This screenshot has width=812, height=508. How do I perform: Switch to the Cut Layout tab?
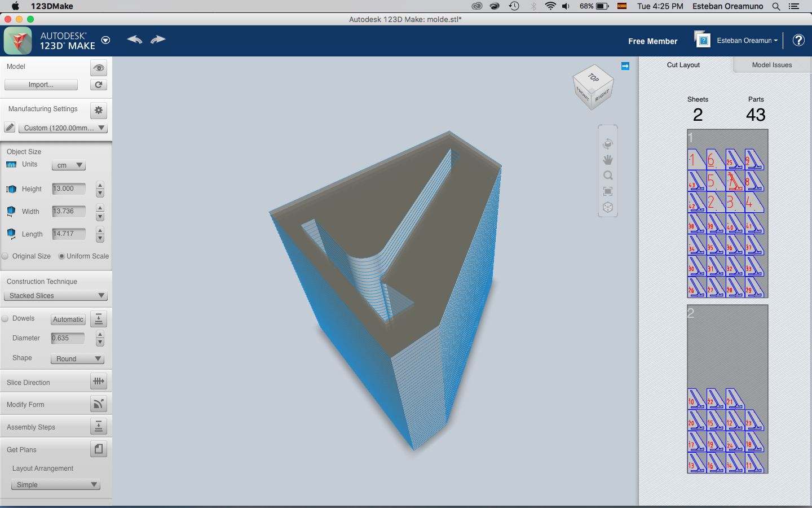pyautogui.click(x=683, y=65)
